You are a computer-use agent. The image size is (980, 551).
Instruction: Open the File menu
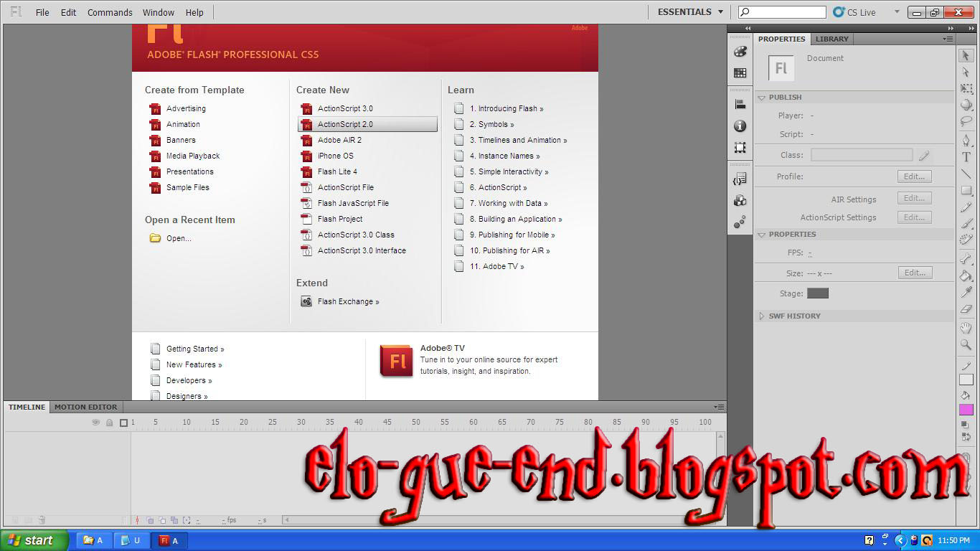(x=42, y=12)
